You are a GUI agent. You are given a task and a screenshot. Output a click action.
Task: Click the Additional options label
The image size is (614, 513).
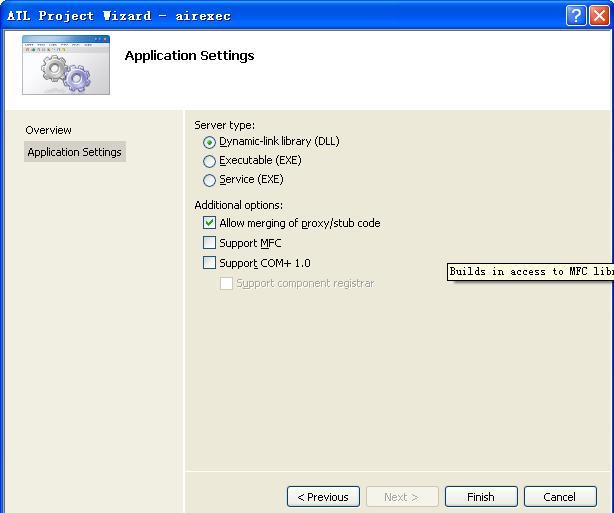click(238, 205)
